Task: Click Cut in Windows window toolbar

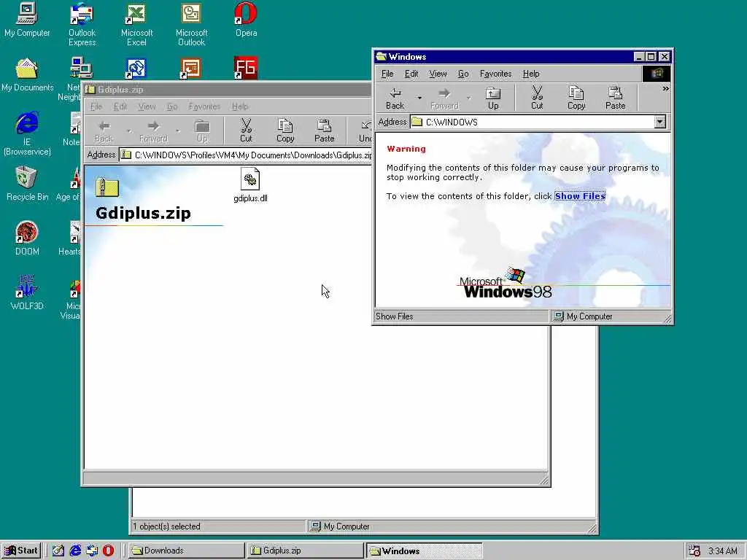Action: pos(537,98)
